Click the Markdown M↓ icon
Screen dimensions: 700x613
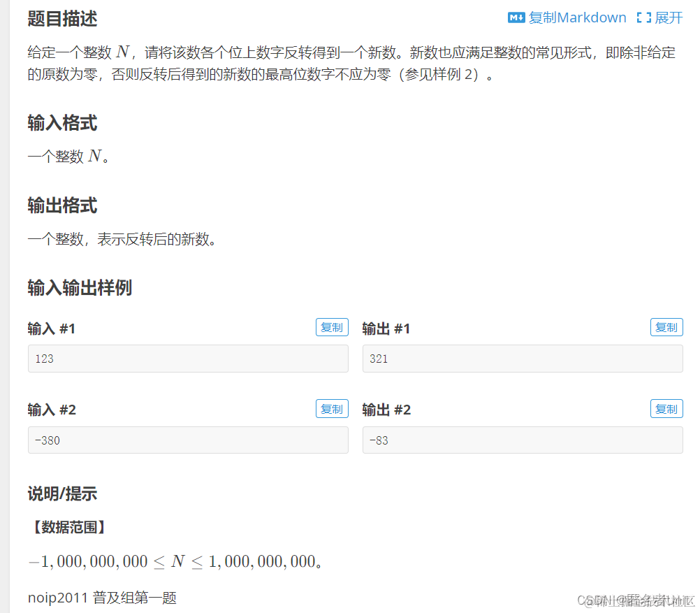pos(516,18)
